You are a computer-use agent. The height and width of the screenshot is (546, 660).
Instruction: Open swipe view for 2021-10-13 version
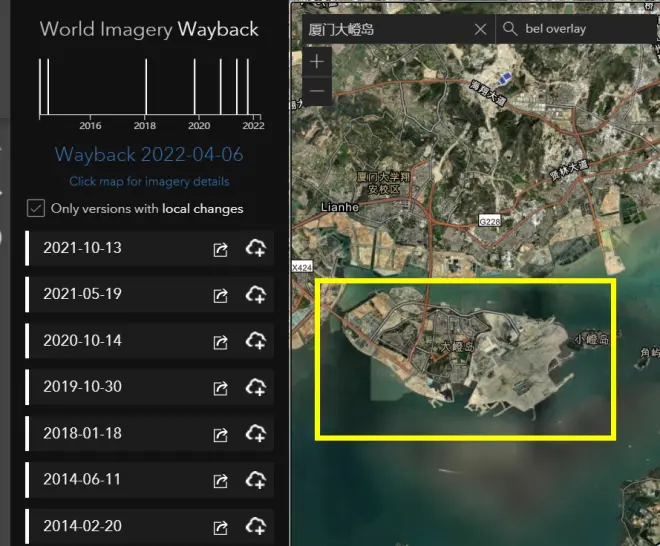(220, 249)
